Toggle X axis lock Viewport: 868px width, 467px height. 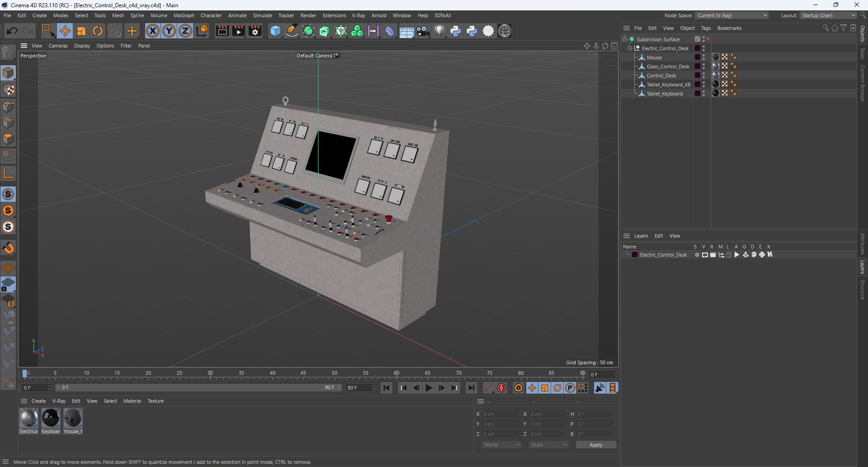tap(153, 31)
